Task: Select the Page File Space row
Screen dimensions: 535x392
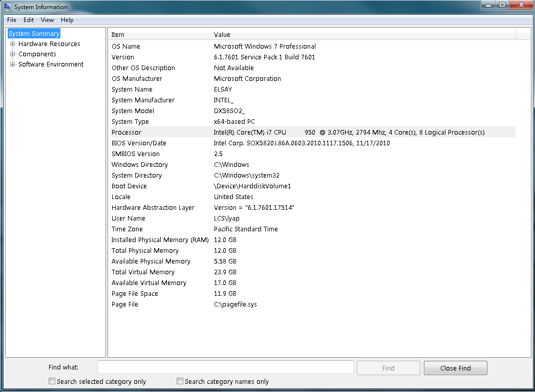Action: (x=313, y=293)
